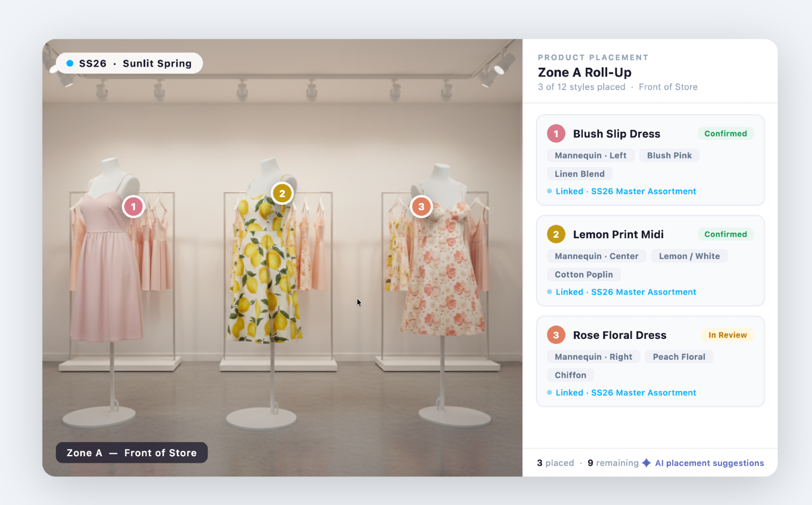Click hotspot marker 3 on floral dress
812x505 pixels.
421,207
